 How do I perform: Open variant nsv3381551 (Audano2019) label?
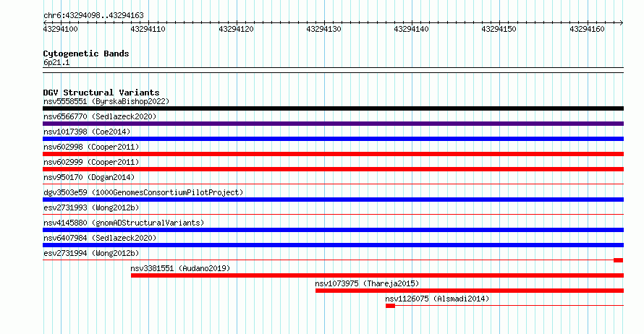tap(180, 268)
